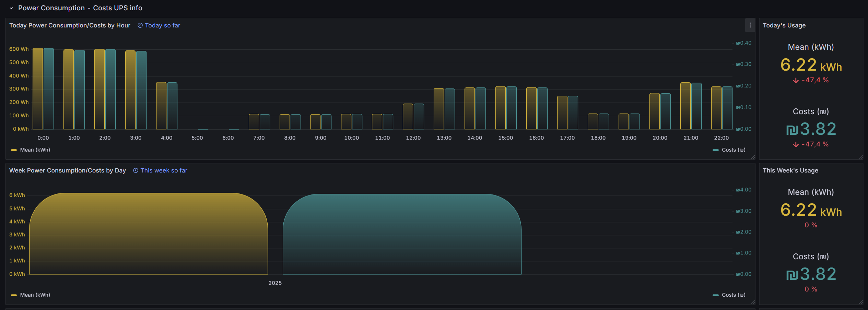Click the yellow Mean bar at 0:00
This screenshot has width=868, height=310.
tap(38, 88)
